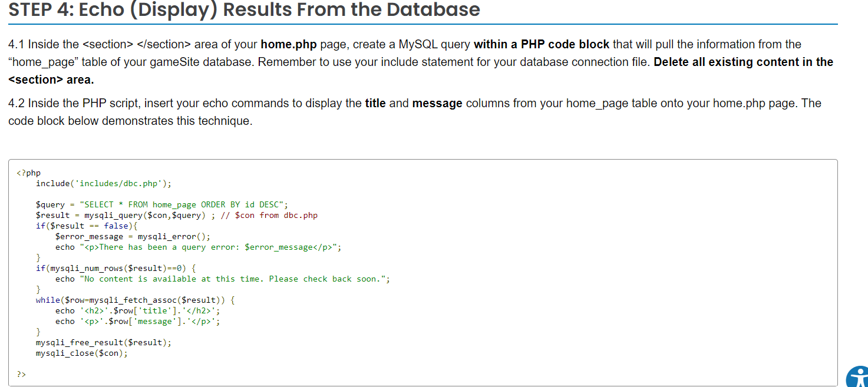Click the bold 'within a PHP code block' phrase
Screen dimensions: 868x387
[x=543, y=44]
